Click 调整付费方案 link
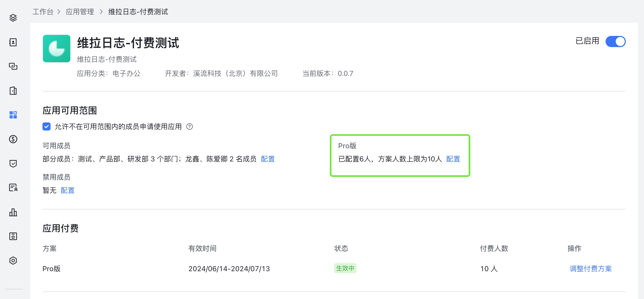Screen dimensions: 644x299 tap(590, 269)
